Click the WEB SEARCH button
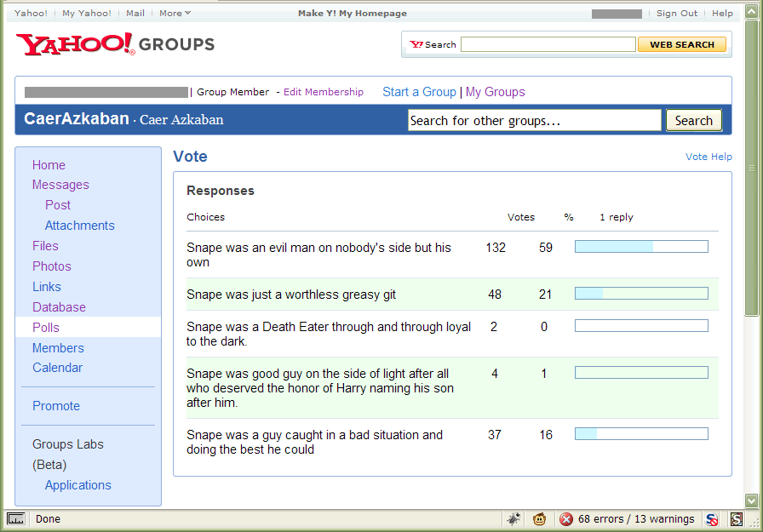This screenshot has width=763, height=532. click(682, 44)
